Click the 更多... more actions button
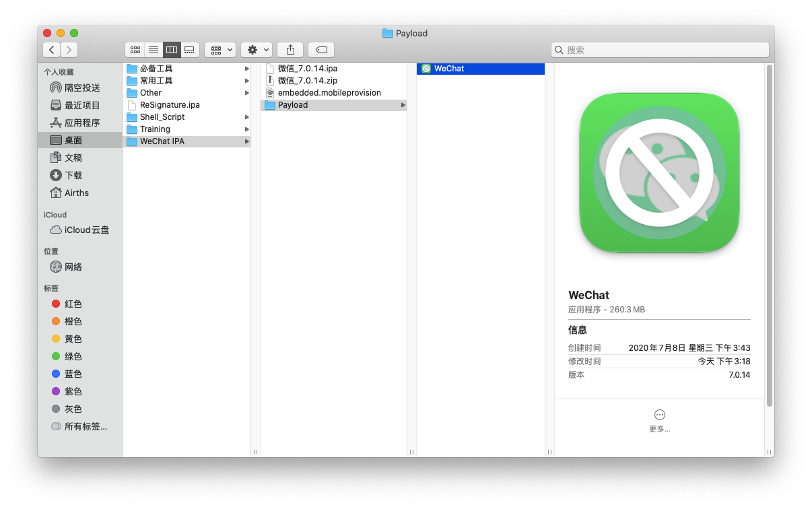The height and width of the screenshot is (507, 812). pyautogui.click(x=660, y=421)
